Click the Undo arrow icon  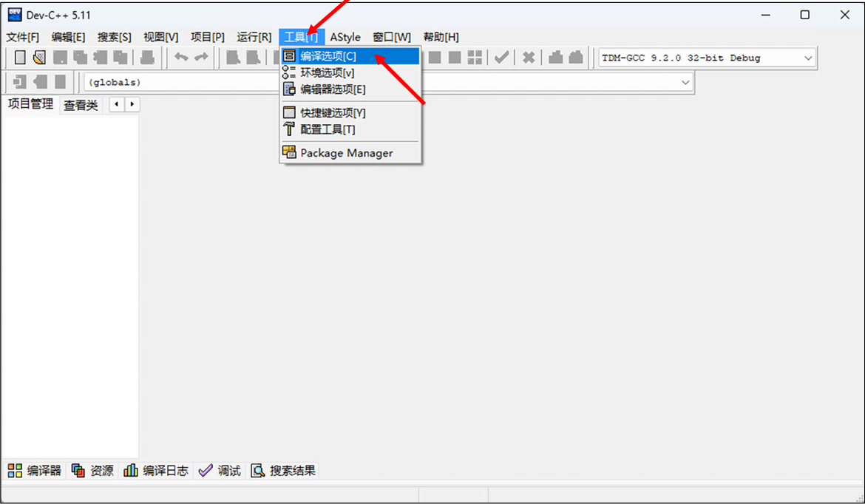pos(183,57)
